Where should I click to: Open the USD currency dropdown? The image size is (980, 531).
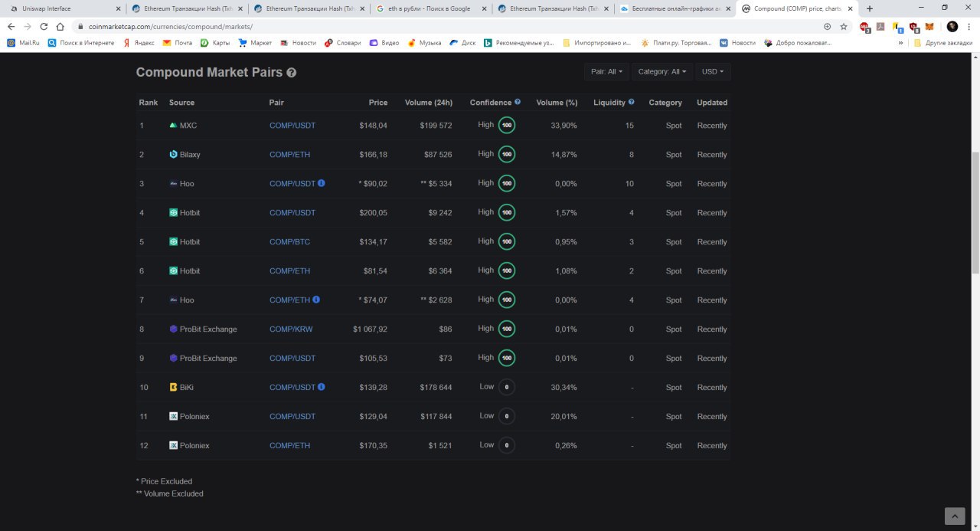713,71
